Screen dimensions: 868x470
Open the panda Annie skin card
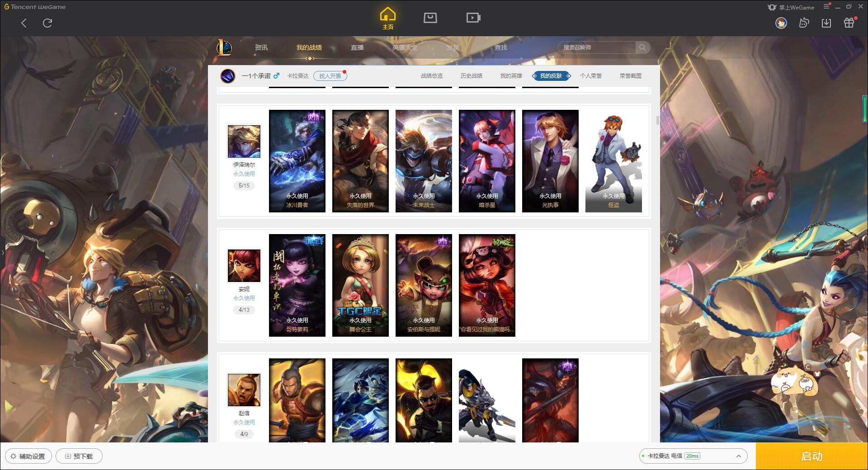[487, 285]
